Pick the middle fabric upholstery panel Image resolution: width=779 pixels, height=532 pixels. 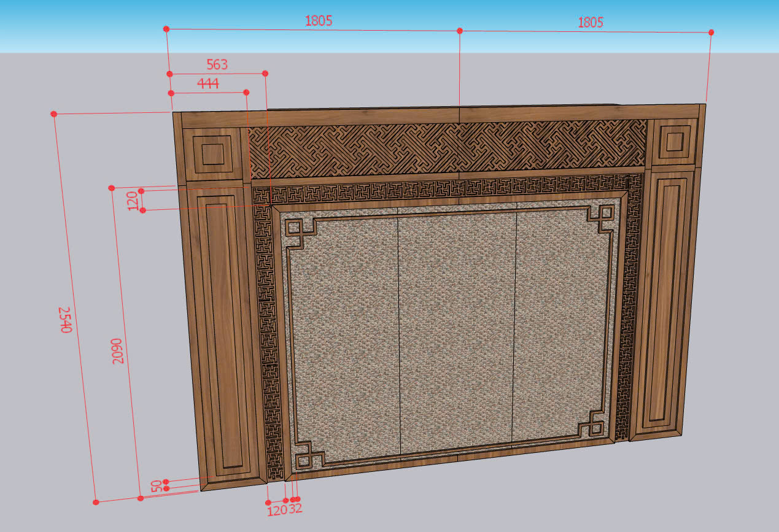(457, 331)
